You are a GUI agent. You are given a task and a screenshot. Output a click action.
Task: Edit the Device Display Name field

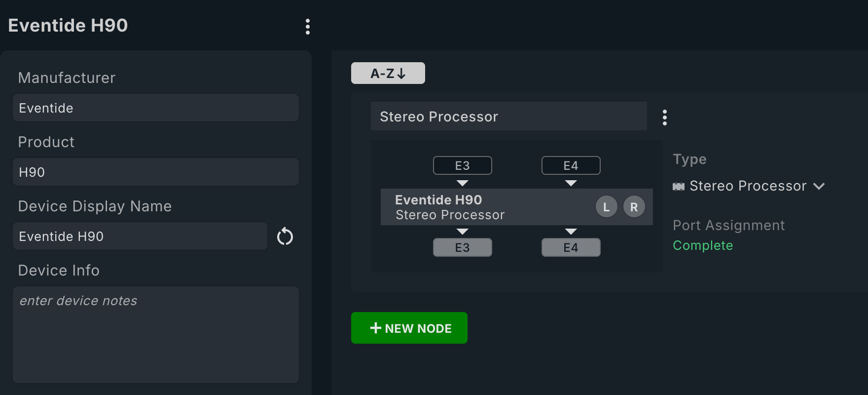pos(140,236)
